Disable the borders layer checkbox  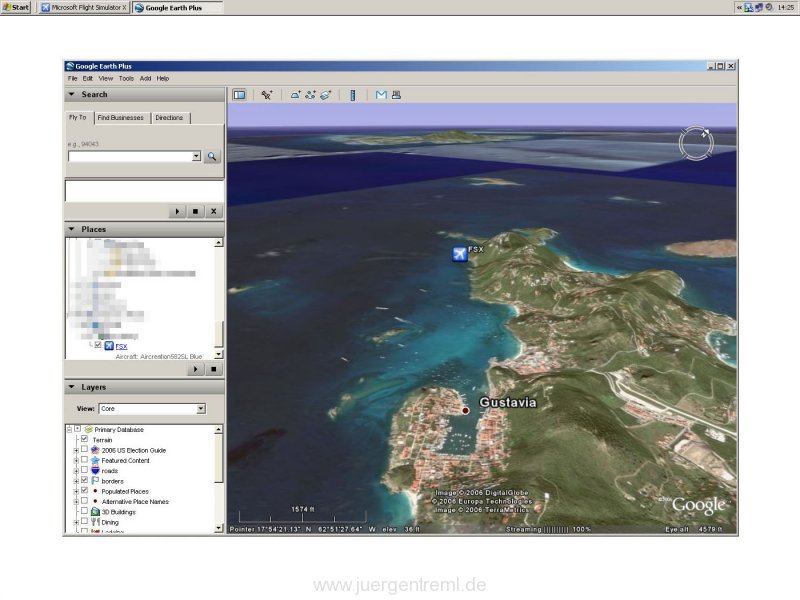click(x=85, y=480)
